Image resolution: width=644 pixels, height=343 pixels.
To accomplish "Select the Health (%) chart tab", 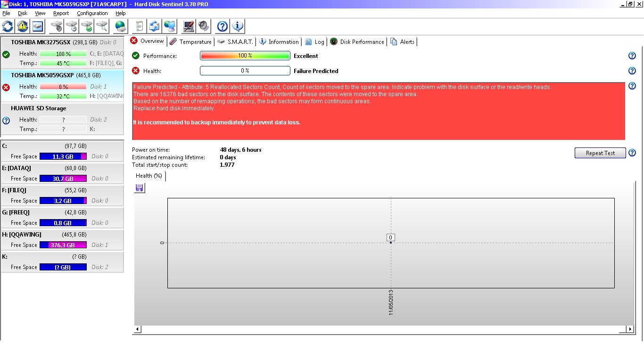I will click(149, 176).
